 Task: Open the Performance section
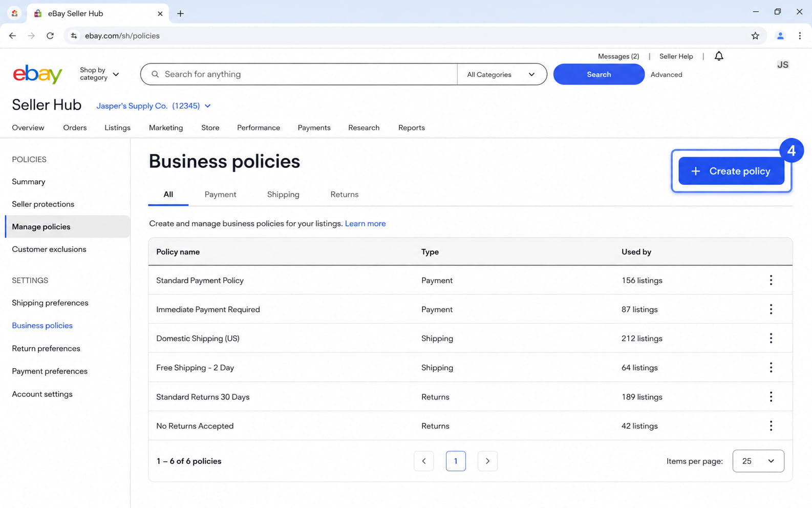259,128
